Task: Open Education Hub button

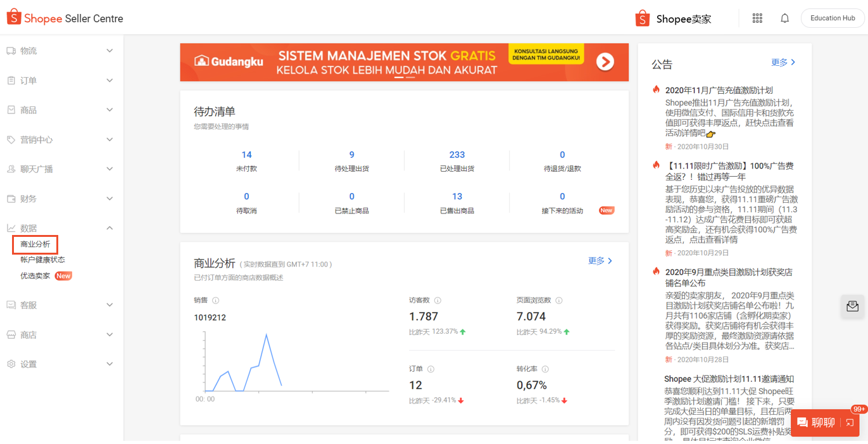Action: (x=833, y=18)
